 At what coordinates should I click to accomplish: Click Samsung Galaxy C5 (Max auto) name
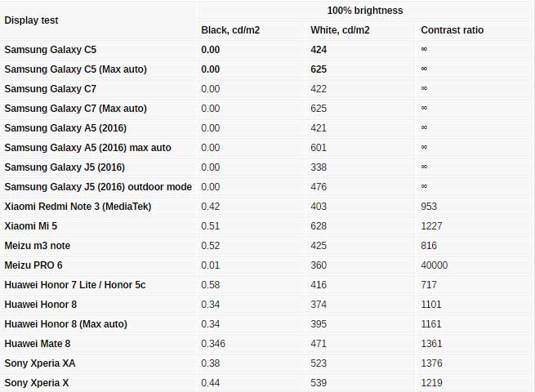click(75, 69)
